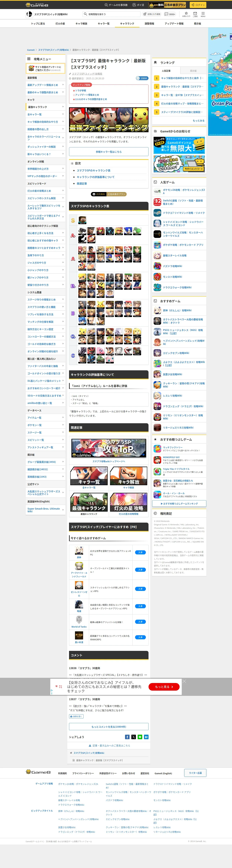Click the 攻略情報を探そう search field
The width and height of the screenshot is (232, 868).
click(112, 14)
